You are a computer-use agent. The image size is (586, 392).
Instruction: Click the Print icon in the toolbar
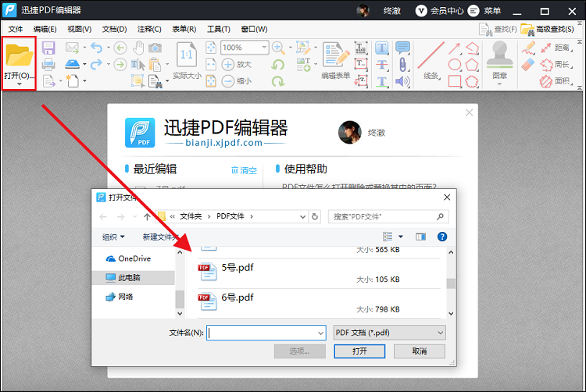(x=48, y=64)
